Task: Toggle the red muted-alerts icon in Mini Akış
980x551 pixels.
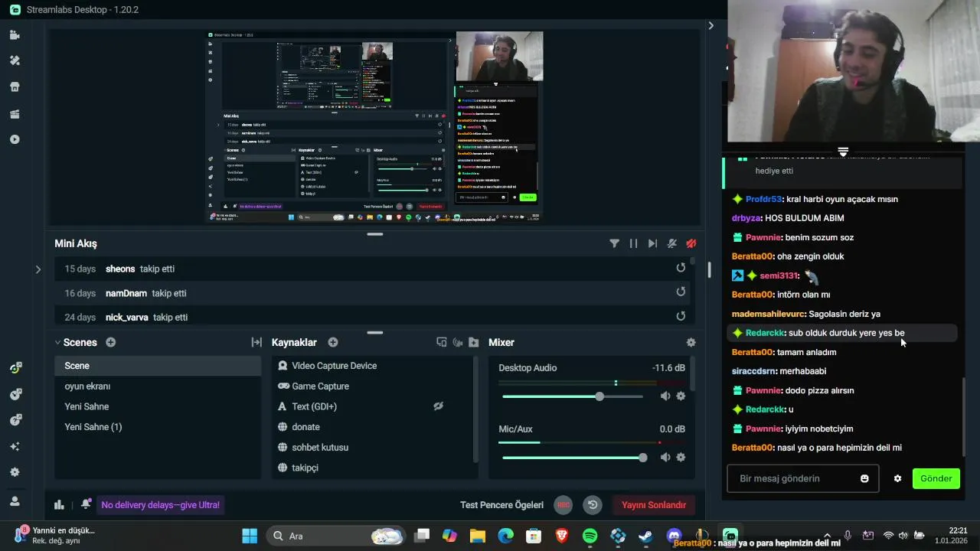Action: tap(691, 243)
